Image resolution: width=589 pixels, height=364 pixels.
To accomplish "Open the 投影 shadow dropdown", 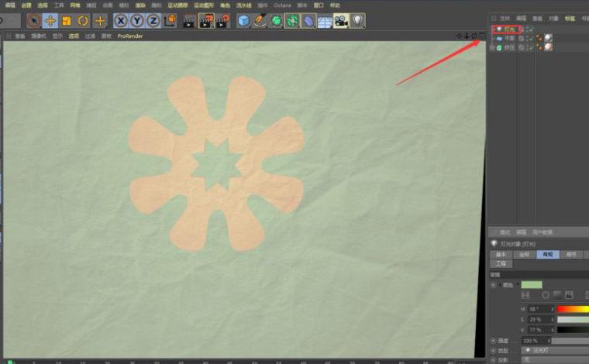I will point(556,359).
